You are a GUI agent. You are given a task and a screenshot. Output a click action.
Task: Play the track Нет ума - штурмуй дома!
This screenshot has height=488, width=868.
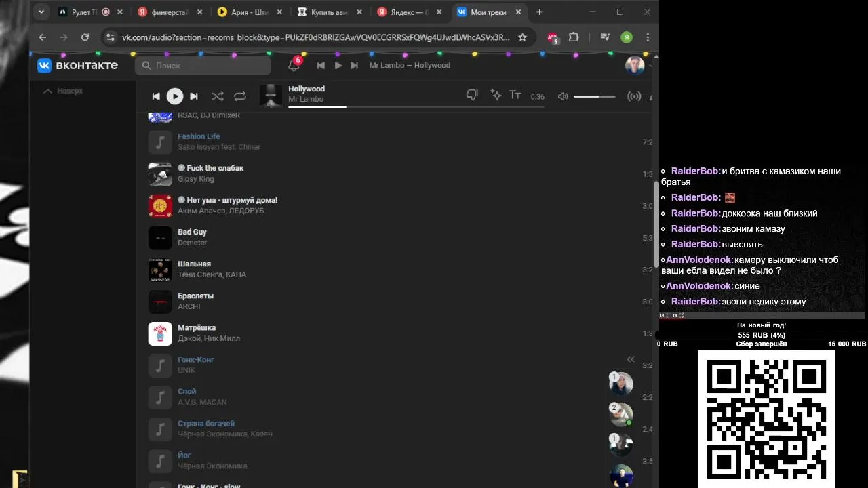[232, 200]
